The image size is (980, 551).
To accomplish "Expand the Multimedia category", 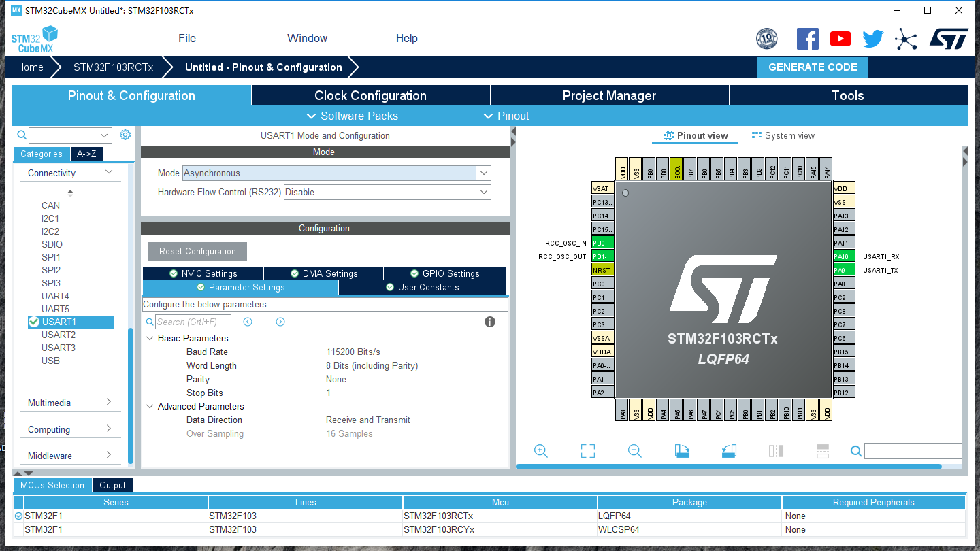I will coord(109,403).
